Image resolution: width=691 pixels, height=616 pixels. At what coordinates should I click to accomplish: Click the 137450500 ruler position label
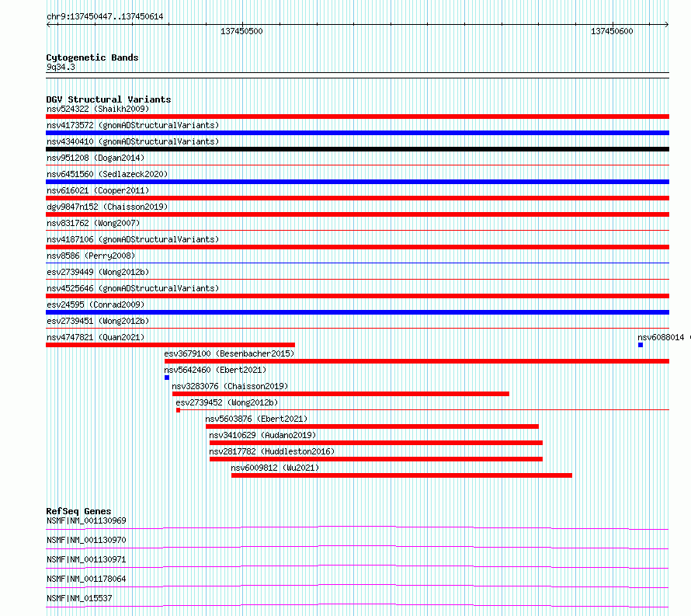click(x=241, y=31)
